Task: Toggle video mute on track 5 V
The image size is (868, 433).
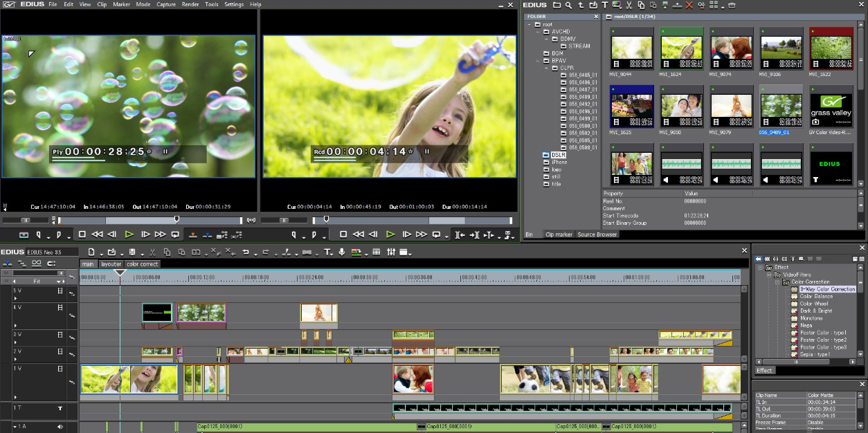Action: click(60, 291)
